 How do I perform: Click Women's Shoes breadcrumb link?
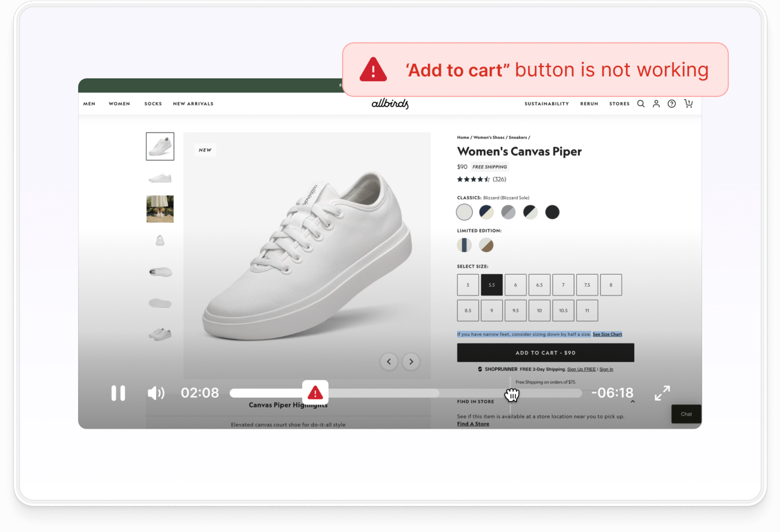point(489,138)
